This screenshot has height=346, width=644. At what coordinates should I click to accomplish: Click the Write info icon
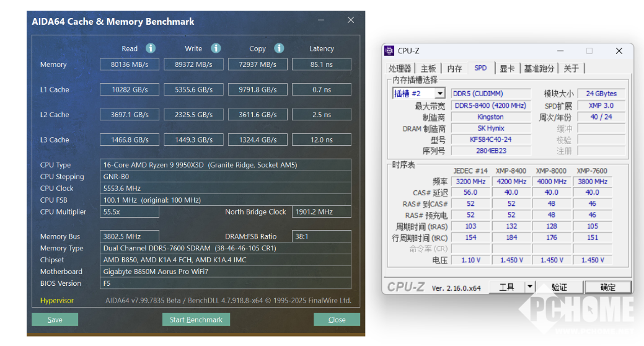[x=216, y=48]
